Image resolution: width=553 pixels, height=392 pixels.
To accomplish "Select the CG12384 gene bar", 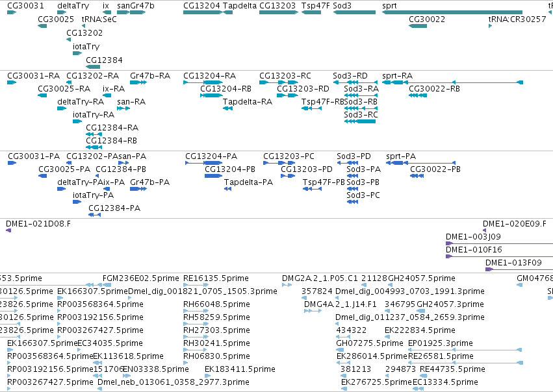I will pos(93,67).
